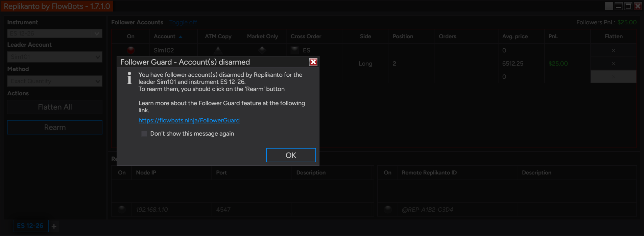Click the Market Only column header
This screenshot has height=236, width=644.
tap(262, 36)
